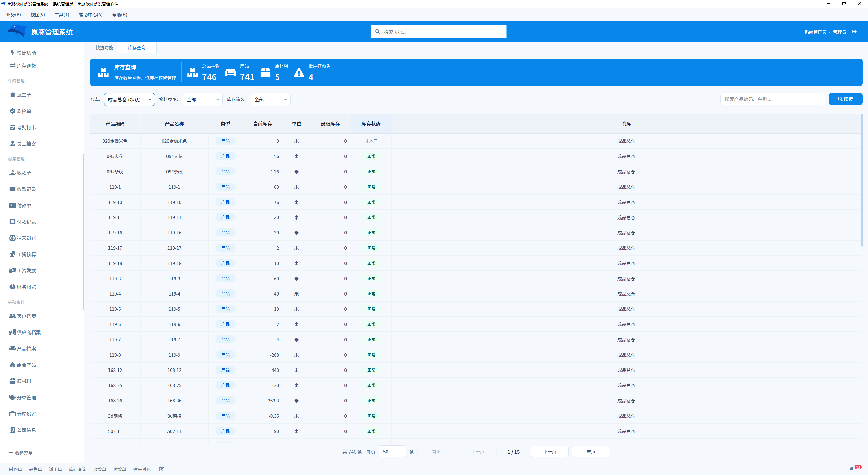The height and width of the screenshot is (475, 868).
Task: Expand the 库存筛选 dropdown
Action: pos(270,99)
